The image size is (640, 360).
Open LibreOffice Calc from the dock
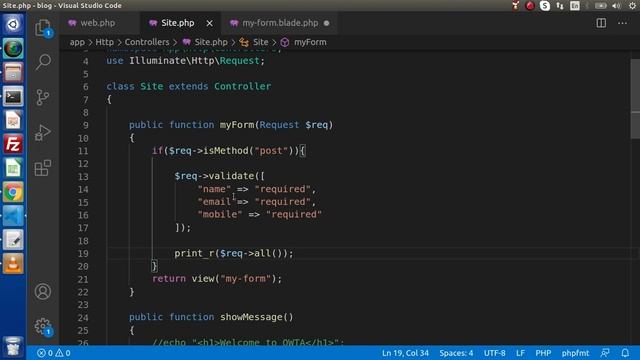pos(13,168)
